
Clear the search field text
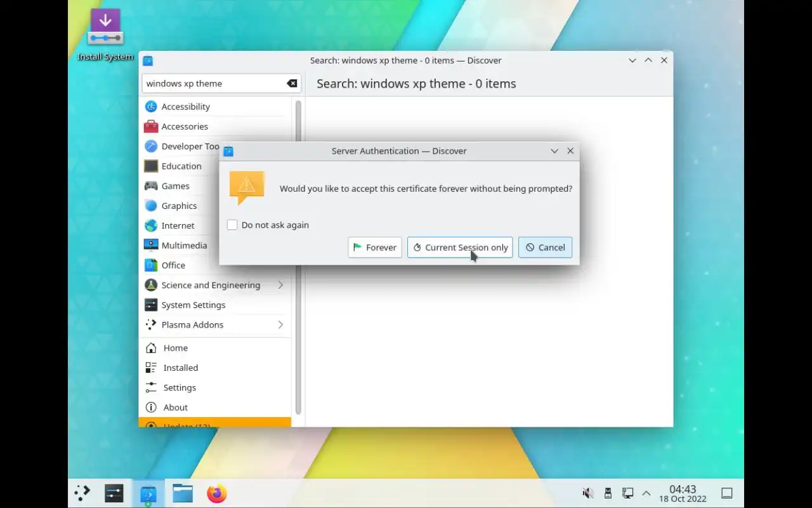(x=292, y=83)
